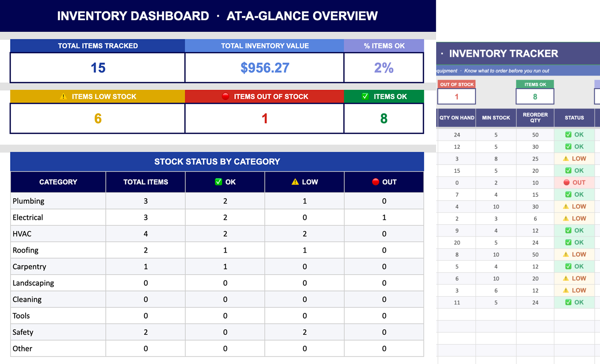Click the LOW warning icon in the row with 4 on hand
This screenshot has height=364, width=600.
pos(566,206)
